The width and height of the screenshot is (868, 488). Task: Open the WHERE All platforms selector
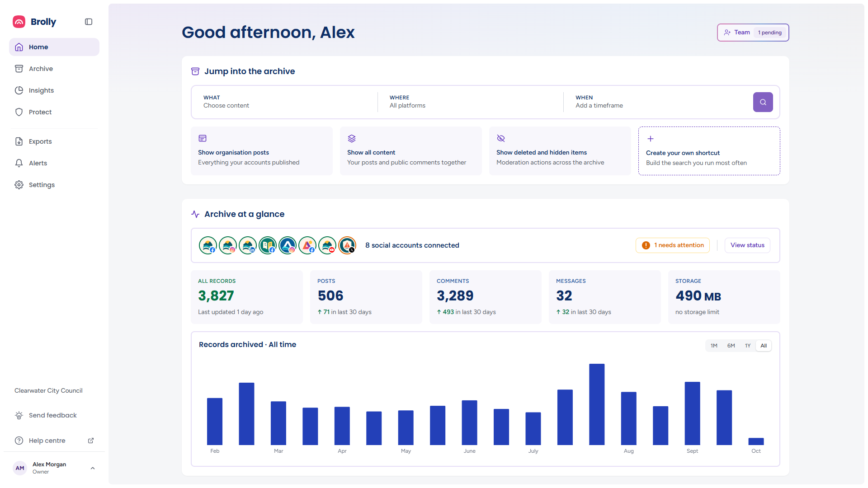(x=471, y=102)
